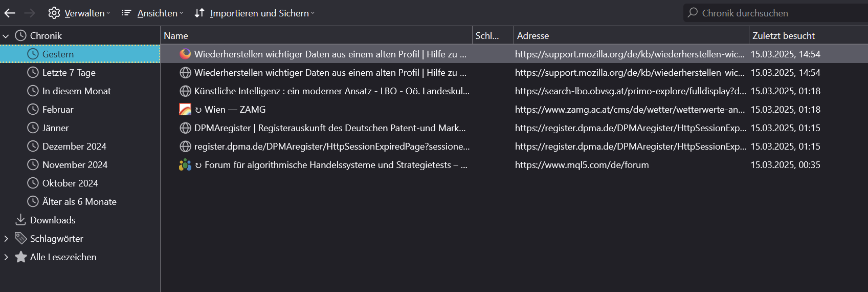868x292 pixels.
Task: Click the Alle Lesezeichen star icon
Action: pos(20,257)
